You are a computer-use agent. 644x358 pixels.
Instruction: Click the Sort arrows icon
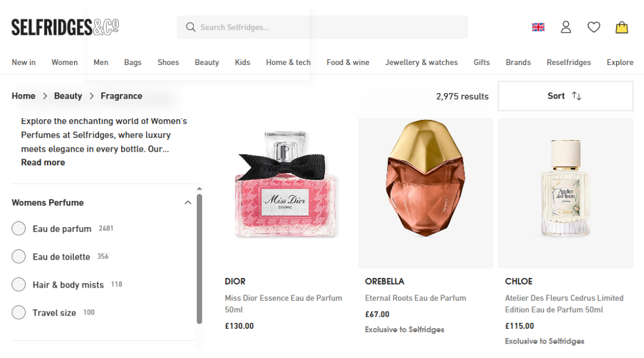(x=577, y=96)
